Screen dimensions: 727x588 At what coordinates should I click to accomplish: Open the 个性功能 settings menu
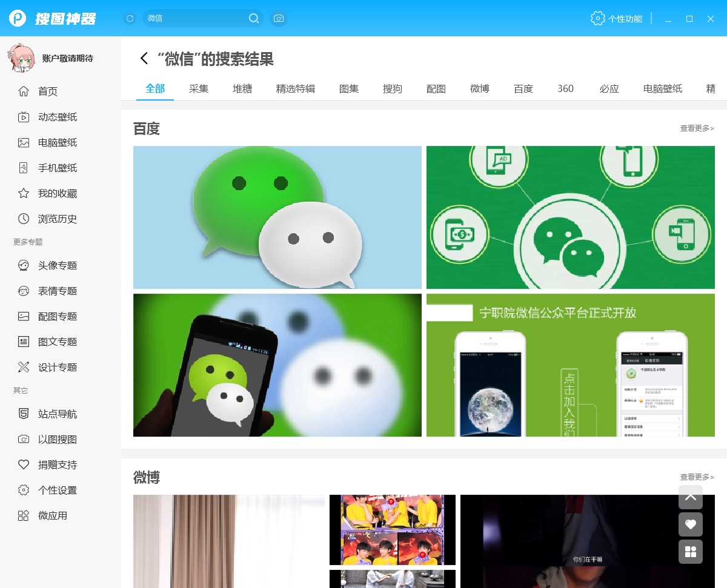tap(617, 19)
